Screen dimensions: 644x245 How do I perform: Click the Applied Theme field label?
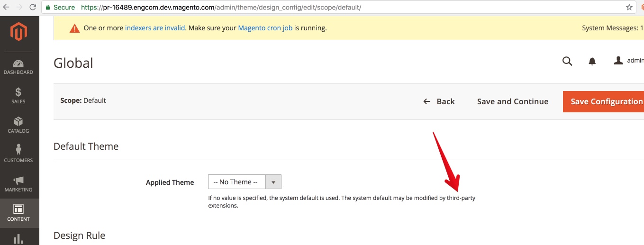point(170,182)
